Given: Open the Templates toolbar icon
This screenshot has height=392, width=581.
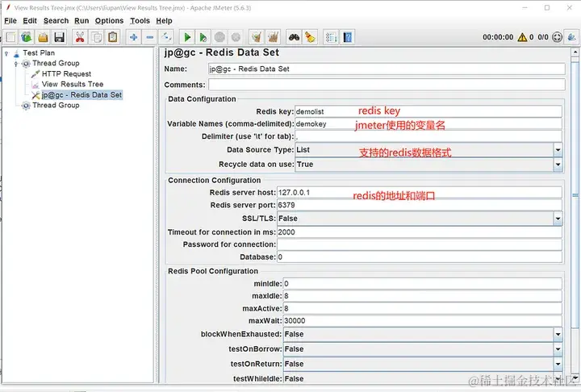Looking at the screenshot, I should 27,37.
